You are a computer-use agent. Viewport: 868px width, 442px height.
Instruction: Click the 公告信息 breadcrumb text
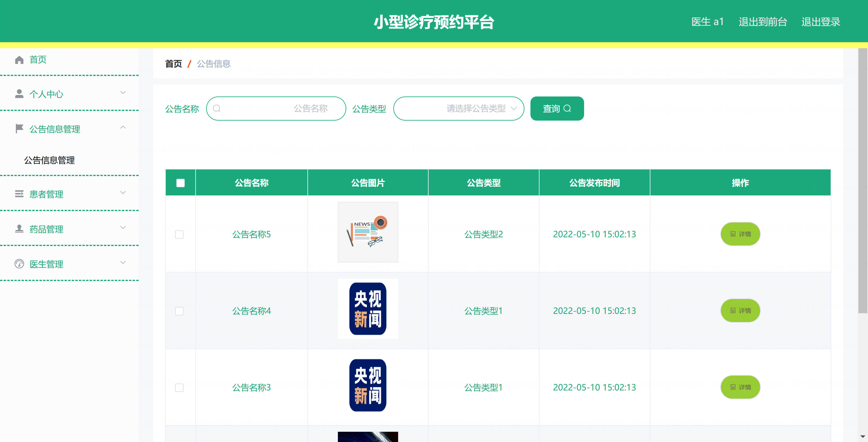point(214,64)
